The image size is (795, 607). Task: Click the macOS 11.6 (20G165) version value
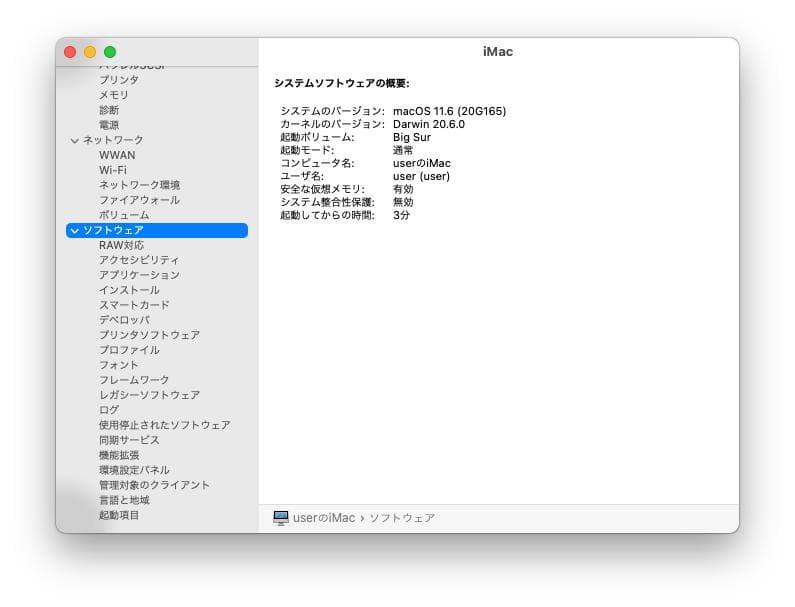[449, 111]
